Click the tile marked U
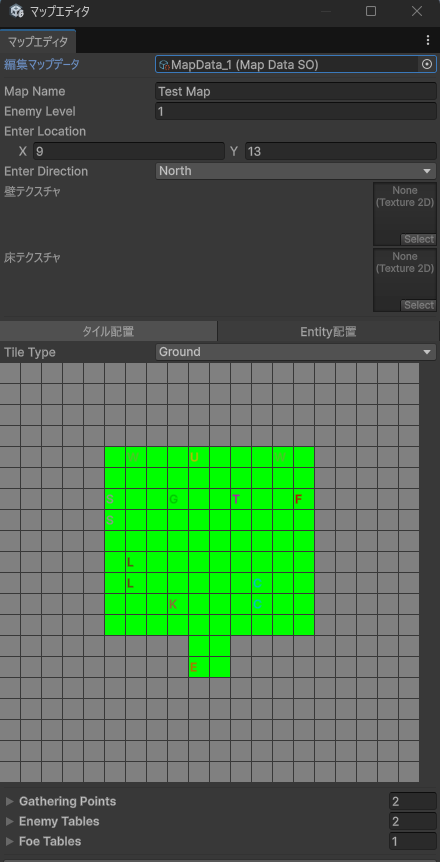 click(199, 457)
